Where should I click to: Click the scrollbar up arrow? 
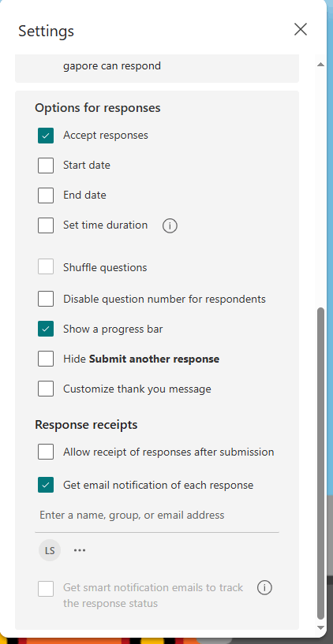[320, 65]
